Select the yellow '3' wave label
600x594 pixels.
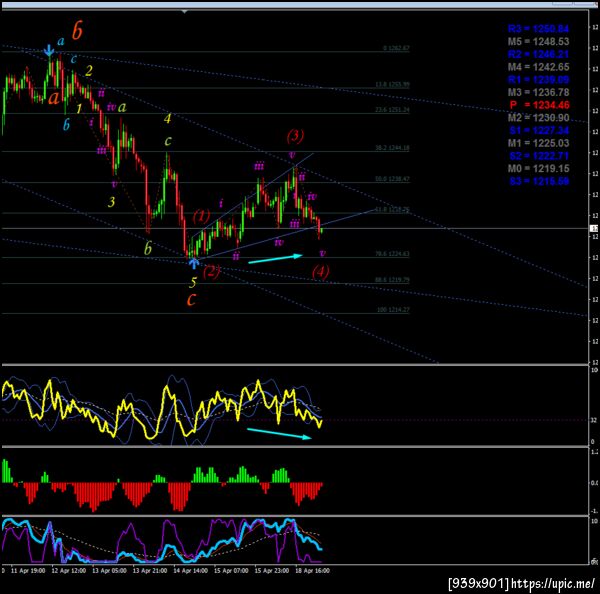(x=111, y=202)
